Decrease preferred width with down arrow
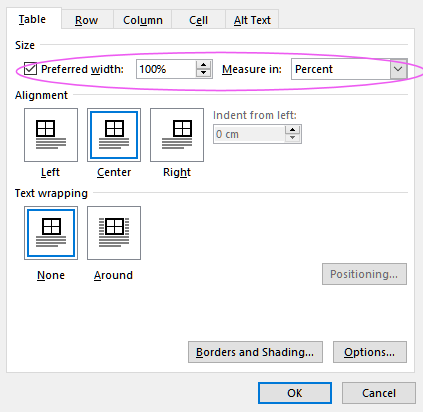The width and height of the screenshot is (423, 412). (203, 73)
